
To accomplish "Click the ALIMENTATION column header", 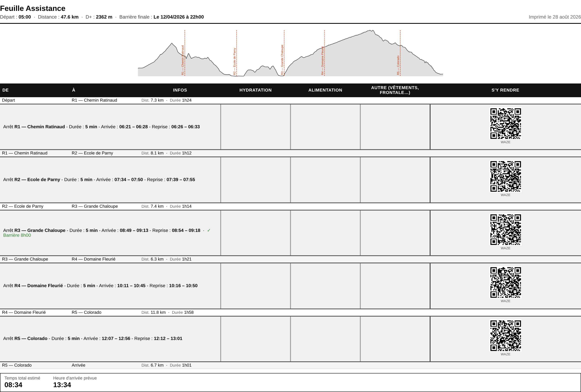I will (325, 90).
